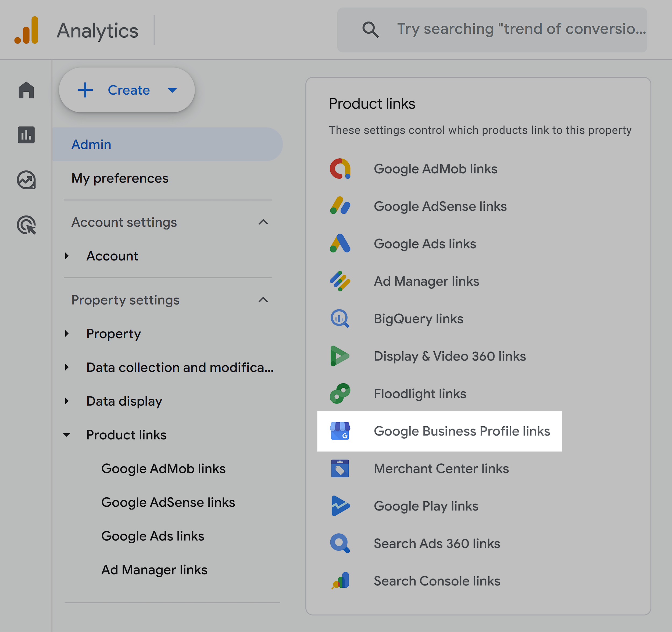Click the Create button label
This screenshot has width=672, height=632.
click(128, 90)
